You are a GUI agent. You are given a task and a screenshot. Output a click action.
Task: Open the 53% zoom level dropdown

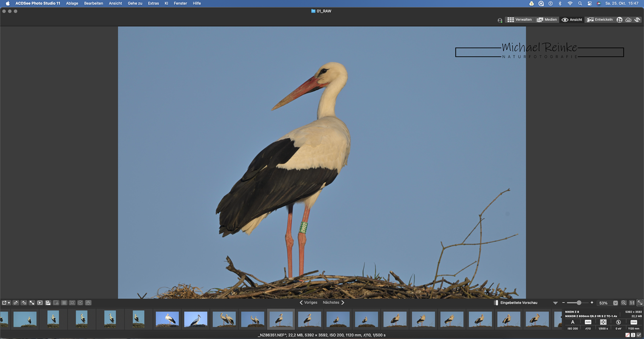click(x=615, y=303)
